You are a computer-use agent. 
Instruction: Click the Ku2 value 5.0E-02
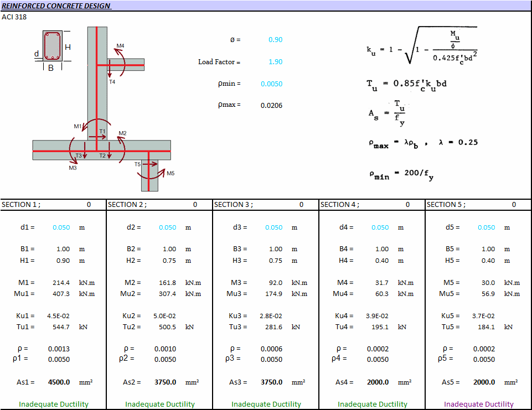pos(164,316)
